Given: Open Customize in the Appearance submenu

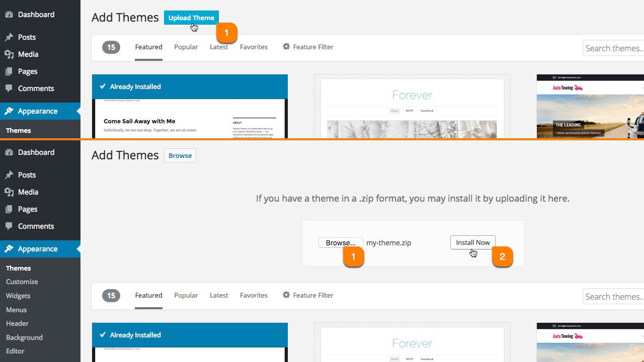Looking at the screenshot, I should 22,282.
